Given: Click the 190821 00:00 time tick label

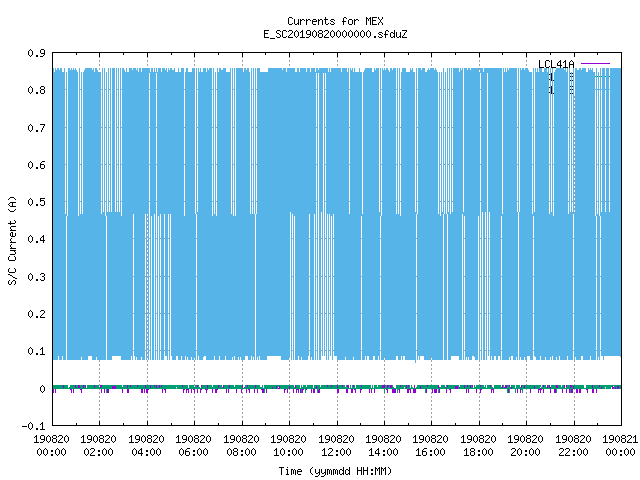Looking at the screenshot, I should pyautogui.click(x=620, y=446).
